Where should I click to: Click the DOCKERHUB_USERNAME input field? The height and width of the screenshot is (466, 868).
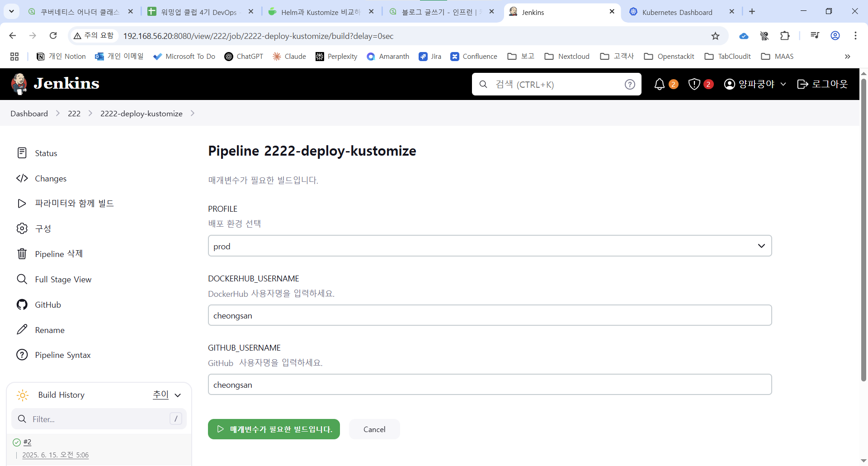coord(490,315)
